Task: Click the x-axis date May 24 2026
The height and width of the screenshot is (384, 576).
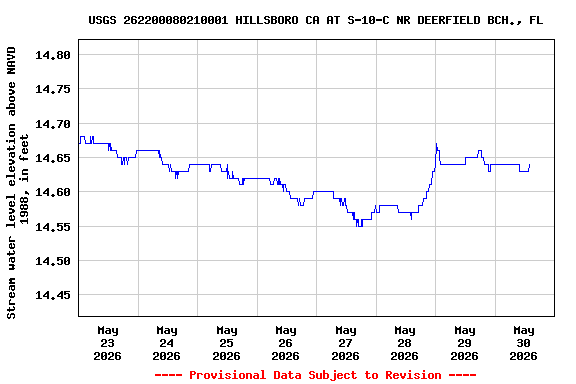Action: pos(166,343)
